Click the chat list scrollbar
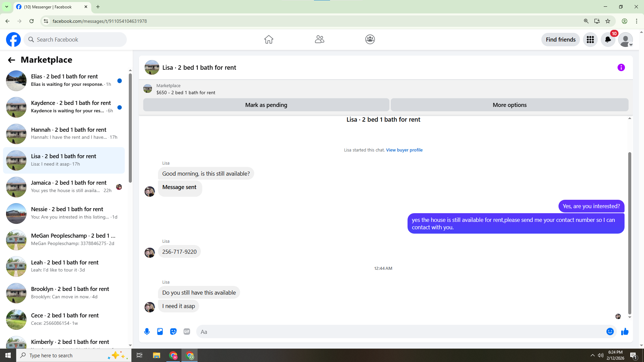 pos(130,128)
